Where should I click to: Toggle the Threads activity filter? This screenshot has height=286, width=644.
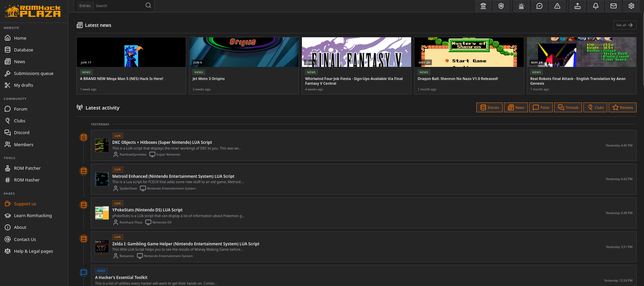click(568, 108)
